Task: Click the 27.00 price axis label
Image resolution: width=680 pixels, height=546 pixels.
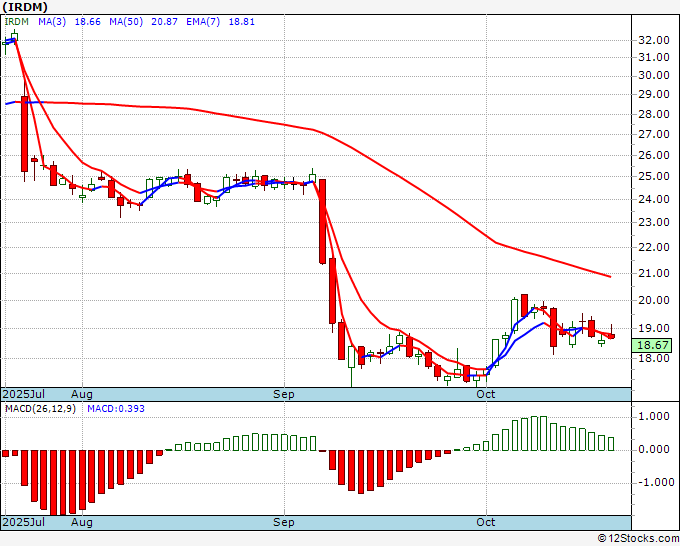Action: [654, 134]
